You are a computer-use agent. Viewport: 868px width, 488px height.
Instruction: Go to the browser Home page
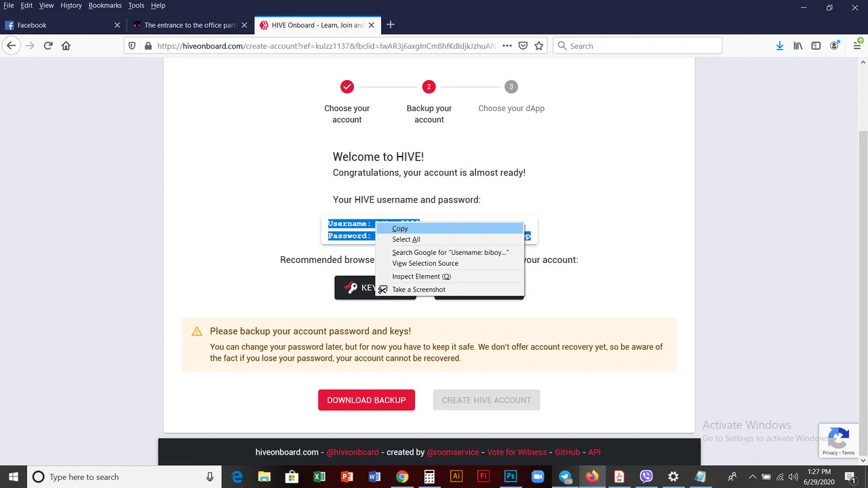point(66,45)
